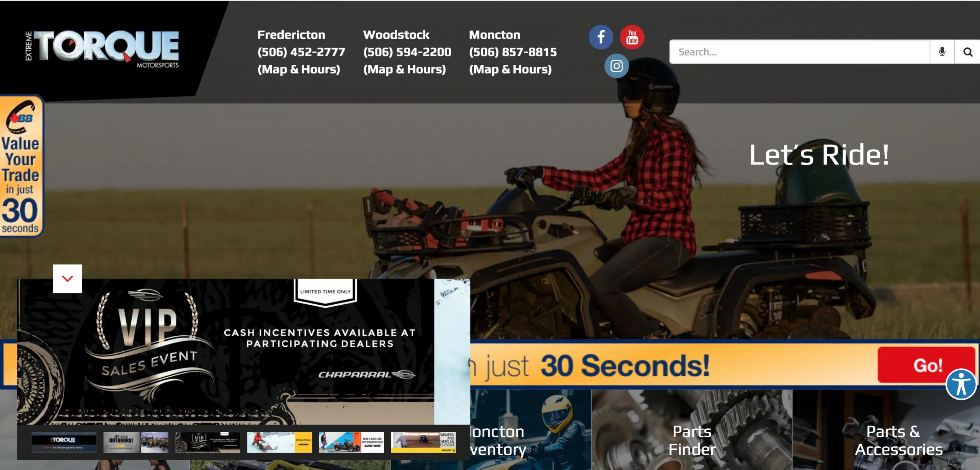Viewport: 980px width, 470px height.
Task: Call Moncton at (506) 857-8815
Action: coord(513,52)
